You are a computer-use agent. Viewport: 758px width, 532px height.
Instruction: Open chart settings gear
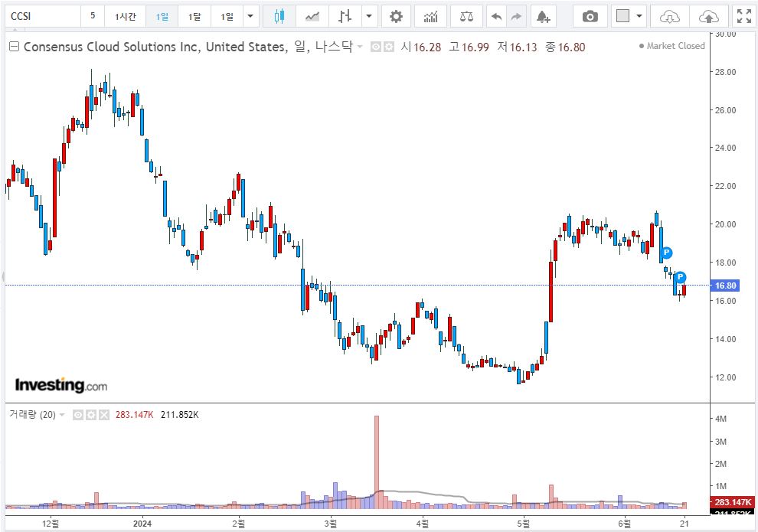pyautogui.click(x=396, y=16)
